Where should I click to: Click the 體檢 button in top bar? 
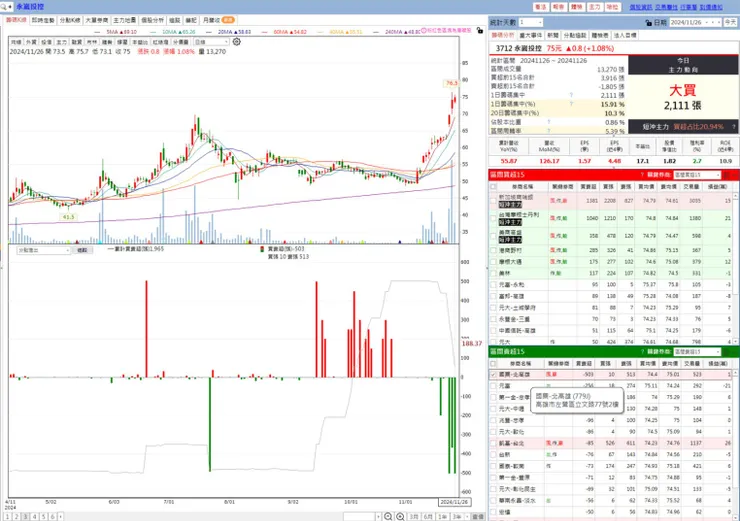pos(576,7)
